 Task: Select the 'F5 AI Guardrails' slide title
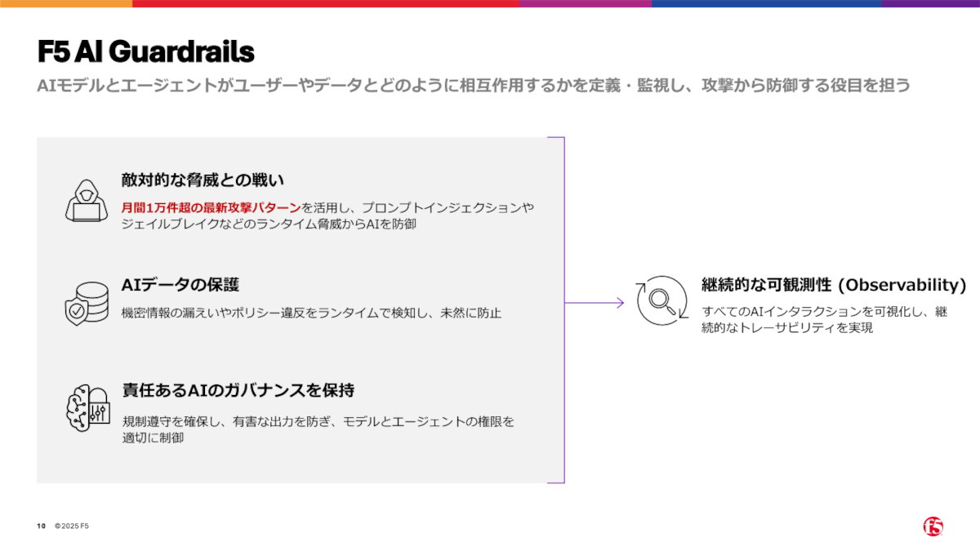pyautogui.click(x=146, y=51)
